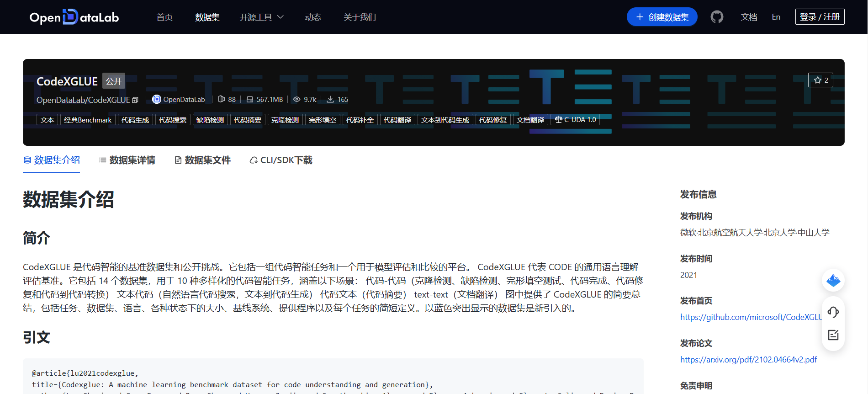868x394 pixels.
Task: Select the 数据集介绍 tab
Action: click(51, 160)
